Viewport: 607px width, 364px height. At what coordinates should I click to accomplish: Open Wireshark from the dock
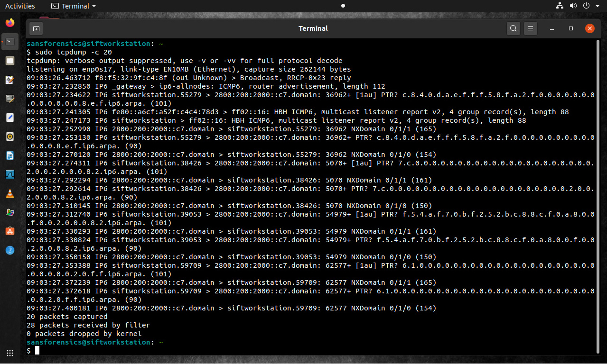[x=10, y=174]
